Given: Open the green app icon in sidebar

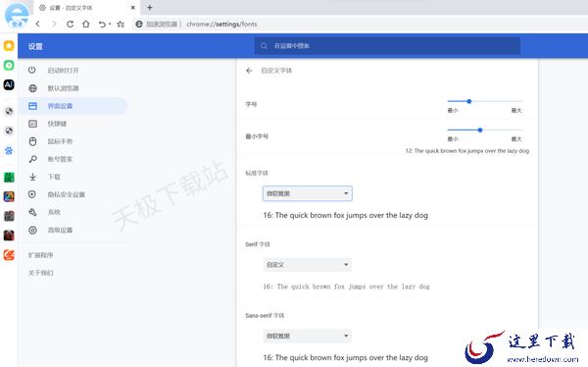Looking at the screenshot, I should point(9,178).
